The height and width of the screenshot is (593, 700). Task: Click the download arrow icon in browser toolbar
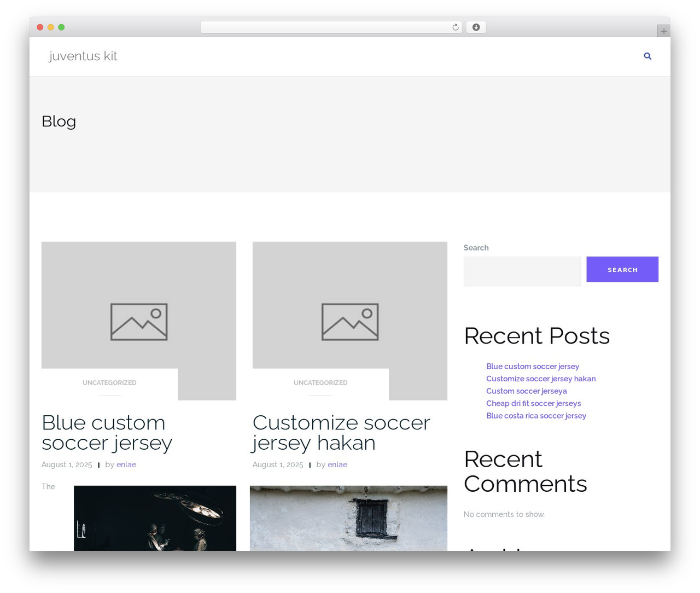point(476,27)
